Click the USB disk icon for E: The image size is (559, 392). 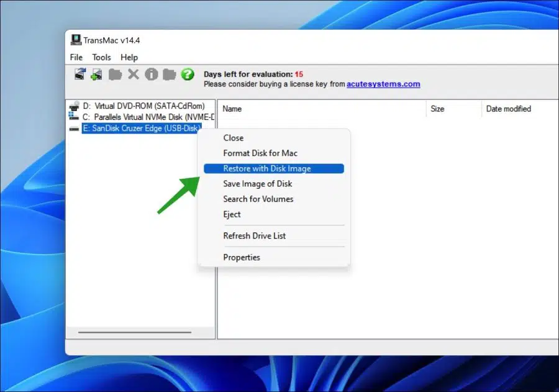pyautogui.click(x=74, y=129)
